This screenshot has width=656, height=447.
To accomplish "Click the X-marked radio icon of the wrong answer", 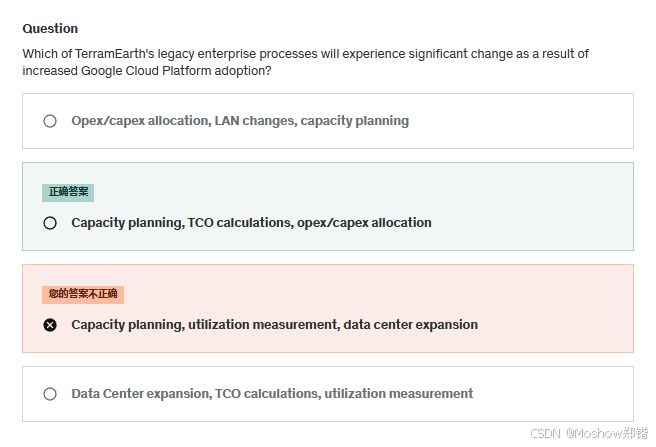I will tap(50, 325).
